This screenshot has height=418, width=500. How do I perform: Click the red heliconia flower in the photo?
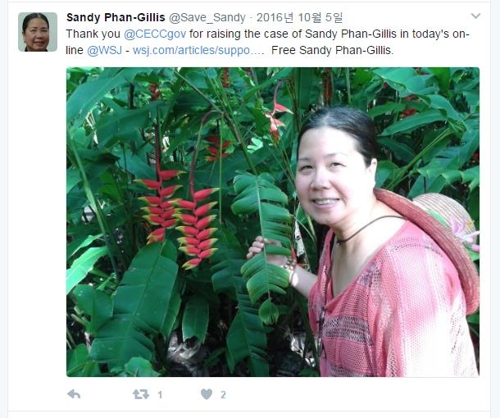point(178,218)
